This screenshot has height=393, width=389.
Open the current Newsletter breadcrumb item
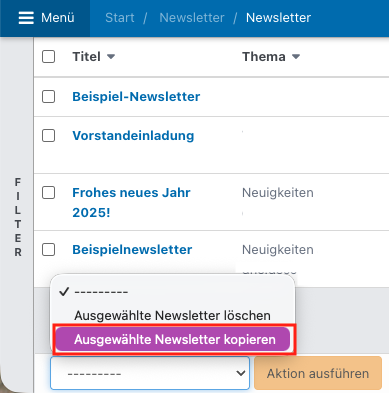[x=278, y=18]
